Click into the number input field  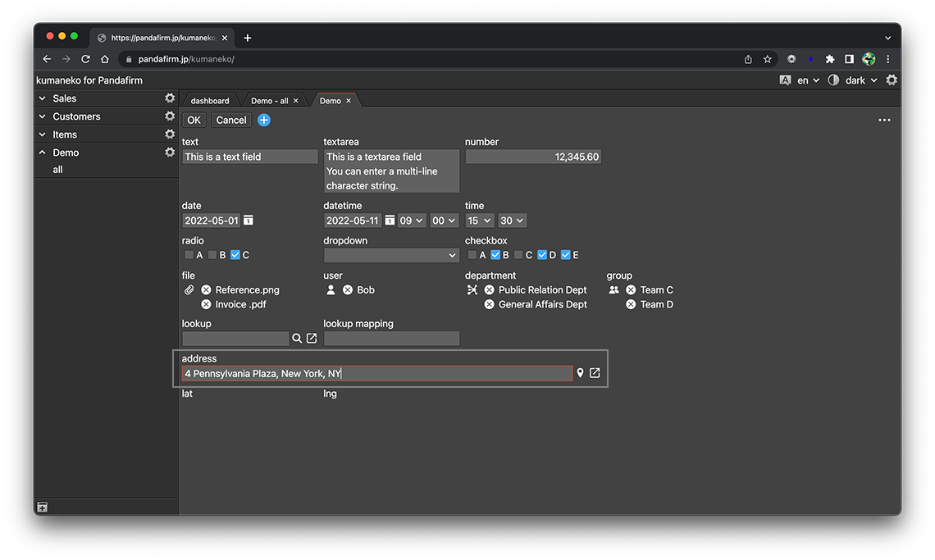click(x=532, y=157)
